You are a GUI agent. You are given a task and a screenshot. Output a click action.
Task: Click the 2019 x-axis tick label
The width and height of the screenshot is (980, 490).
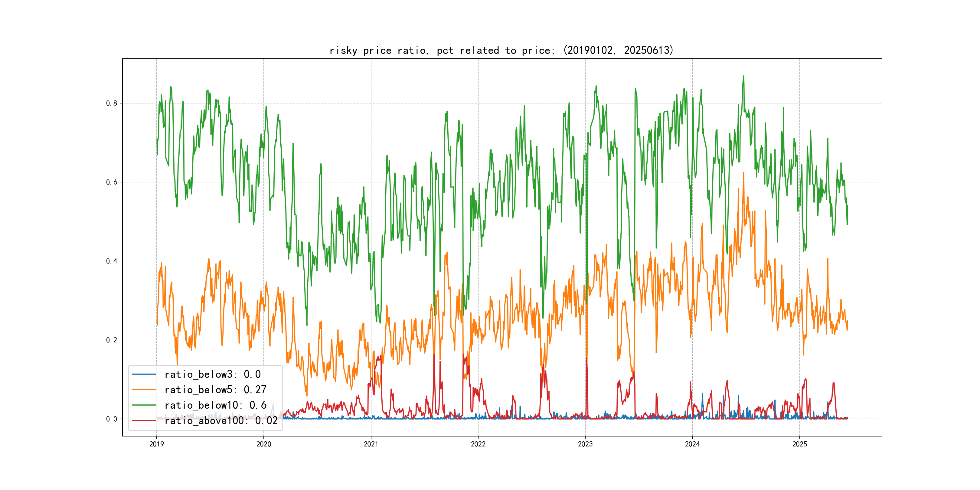[x=156, y=444]
